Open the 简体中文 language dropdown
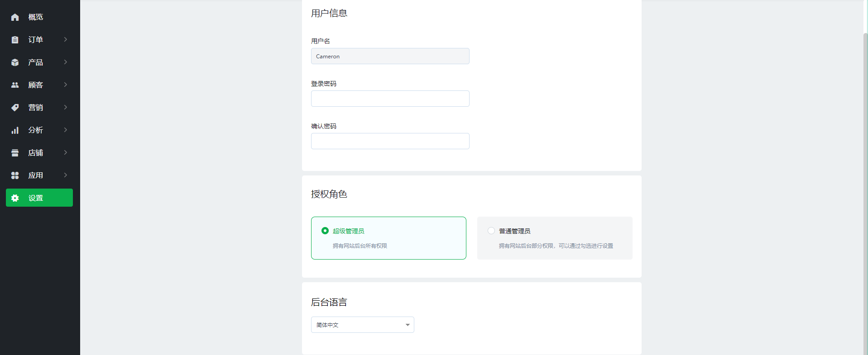The width and height of the screenshot is (868, 355). coord(363,325)
